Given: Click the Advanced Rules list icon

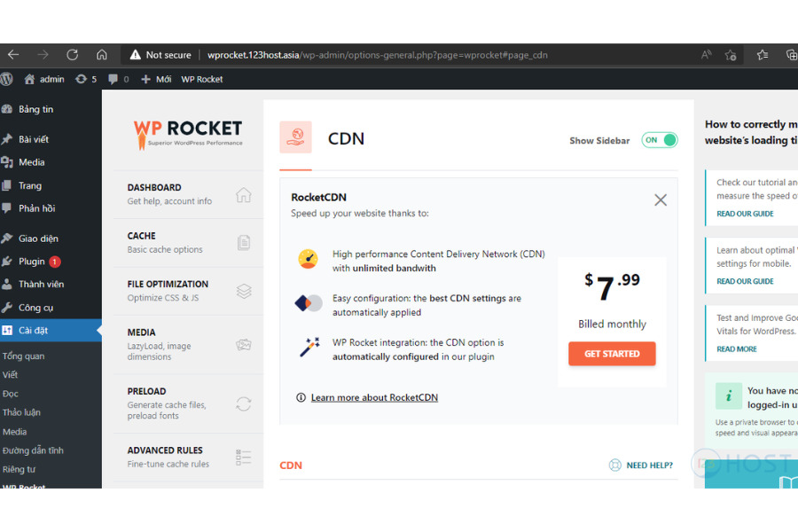Looking at the screenshot, I should 242,456.
